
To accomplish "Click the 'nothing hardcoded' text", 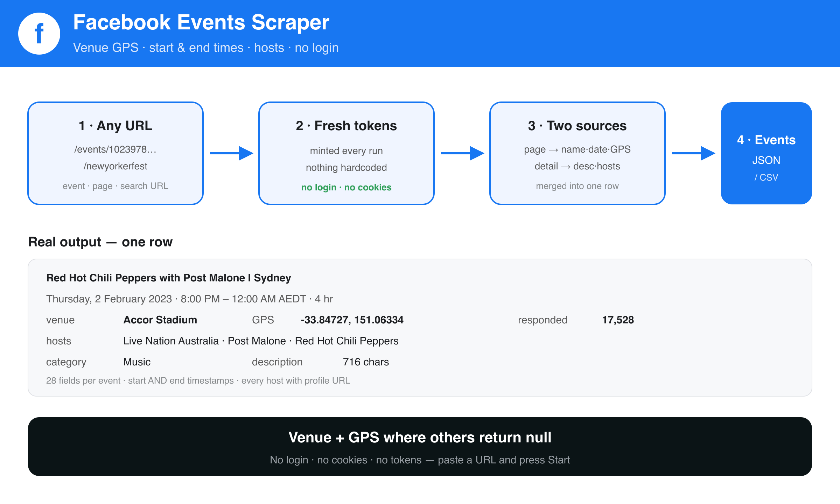I will tap(346, 168).
